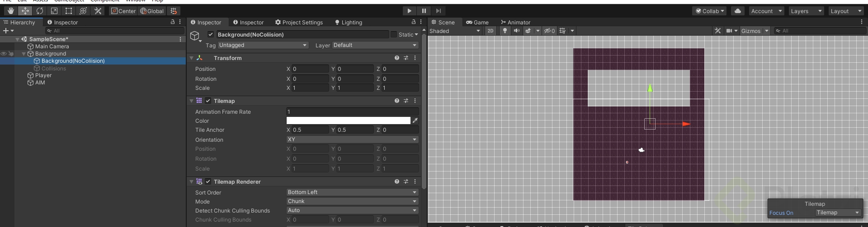
Task: Open the Shaded draw mode dropdown
Action: [455, 31]
